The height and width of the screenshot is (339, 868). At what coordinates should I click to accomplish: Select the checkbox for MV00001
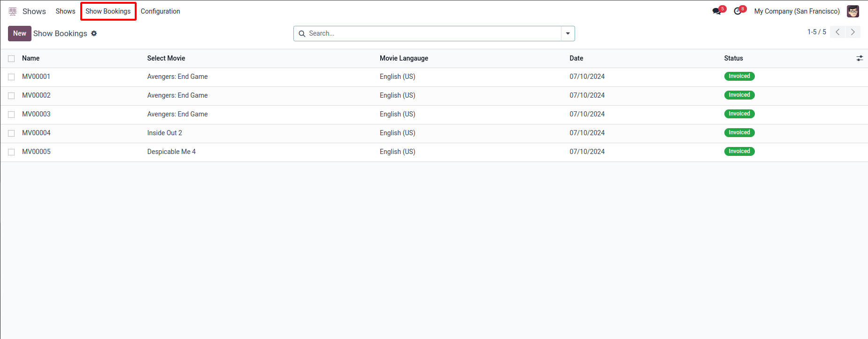coord(11,77)
